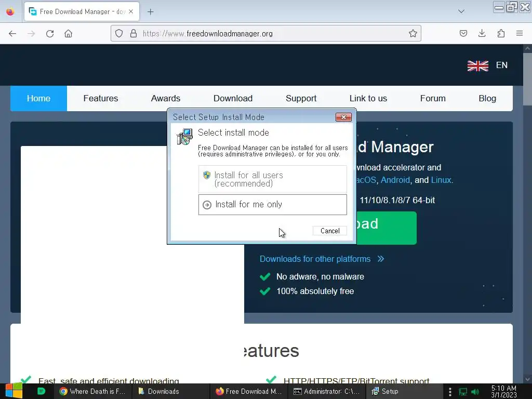
Task: Show hidden tray icons dots
Action: click(x=450, y=392)
